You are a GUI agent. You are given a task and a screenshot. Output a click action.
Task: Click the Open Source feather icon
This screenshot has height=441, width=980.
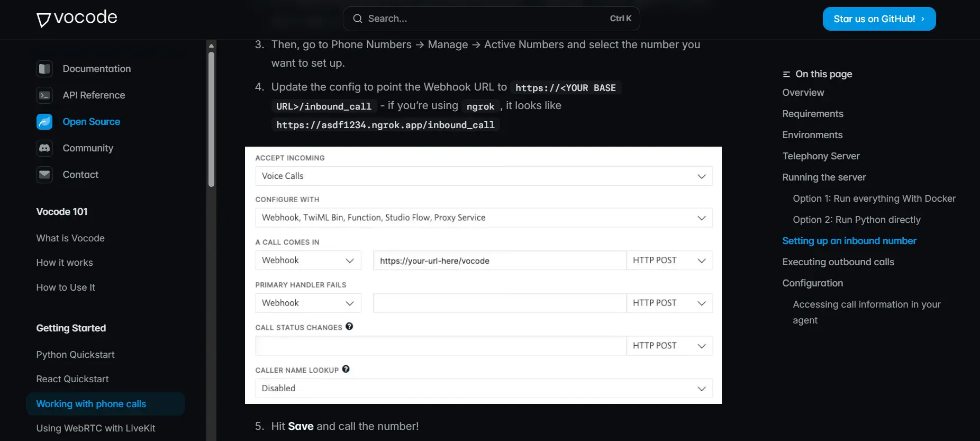44,122
